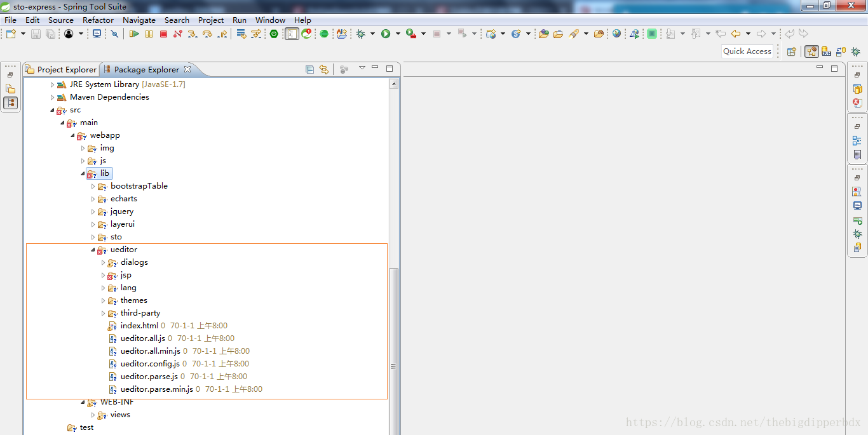Viewport: 868px width, 435px height.
Task: Click the New file toolbar icon
Action: 11,34
